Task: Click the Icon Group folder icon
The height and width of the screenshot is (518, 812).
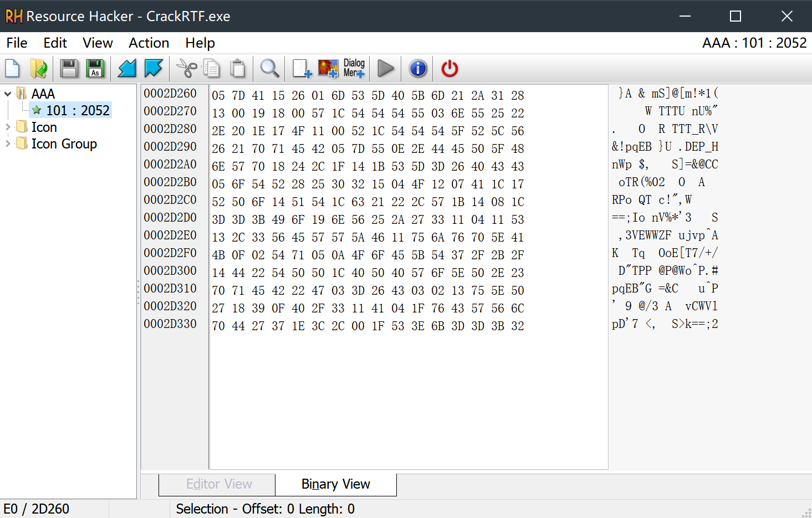Action: (x=22, y=143)
